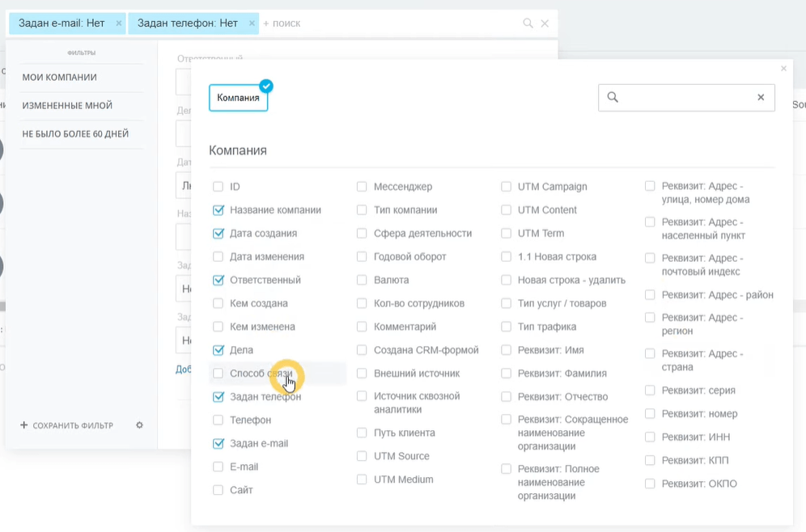Check 'UTM Content' field
Viewport: 806px width, 532px height.
click(507, 210)
